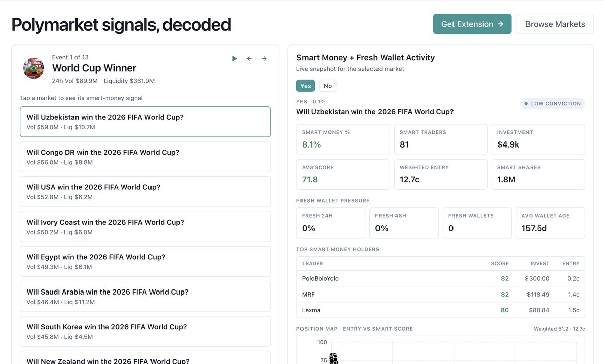
Task: Go to previous event with left arrow
Action: [x=249, y=59]
